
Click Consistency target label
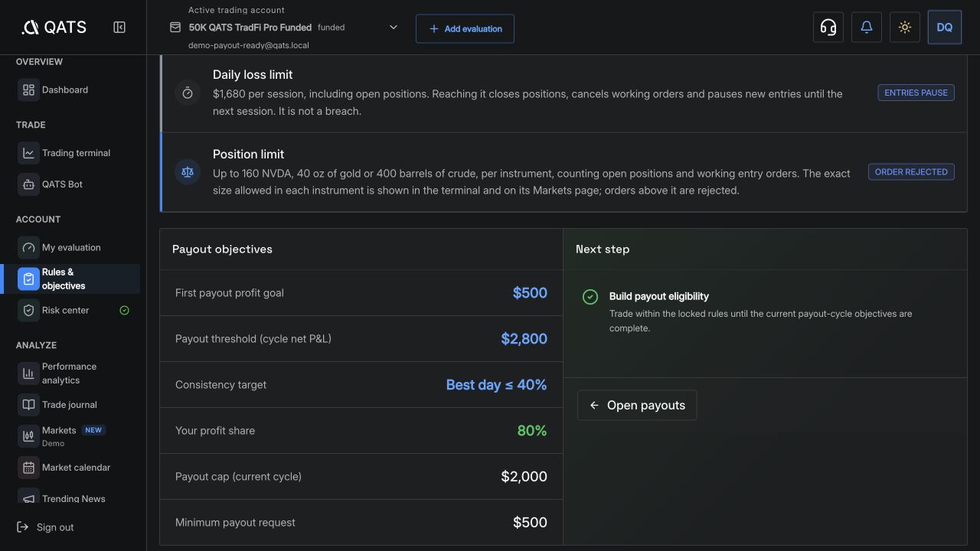pyautogui.click(x=220, y=385)
